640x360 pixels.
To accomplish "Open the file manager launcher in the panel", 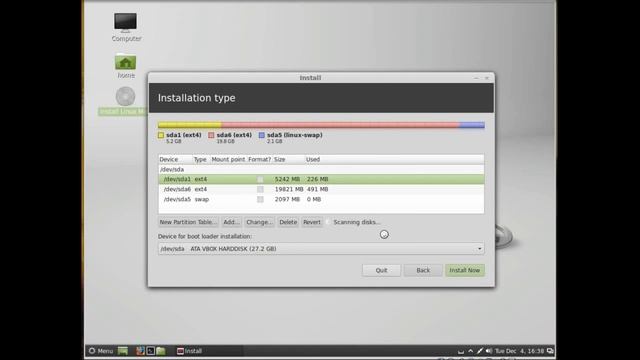I will pyautogui.click(x=161, y=351).
